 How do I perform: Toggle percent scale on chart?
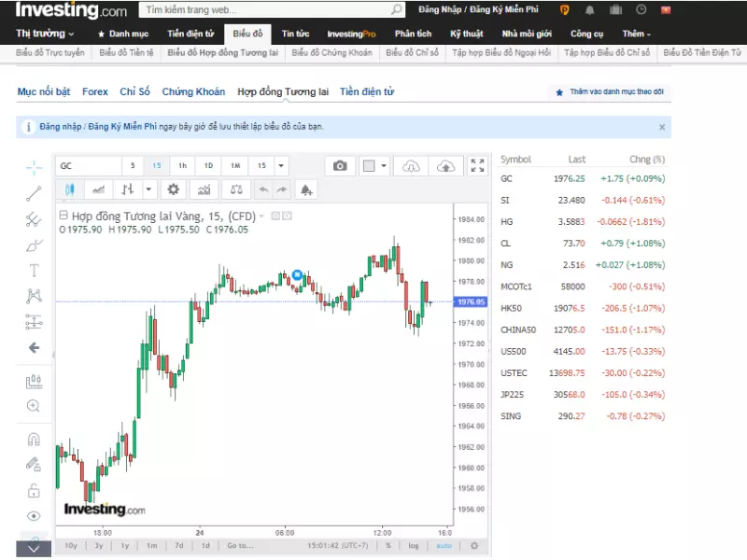coord(388,546)
